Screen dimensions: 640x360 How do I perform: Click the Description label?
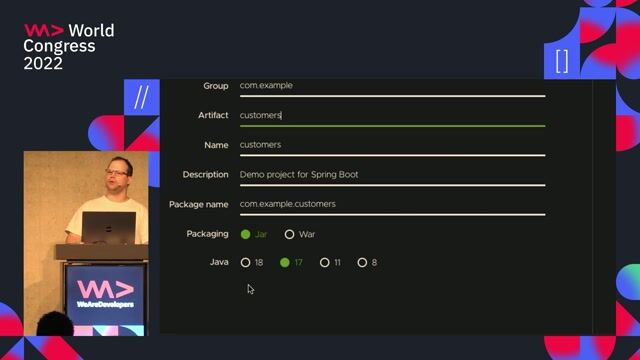click(x=205, y=175)
